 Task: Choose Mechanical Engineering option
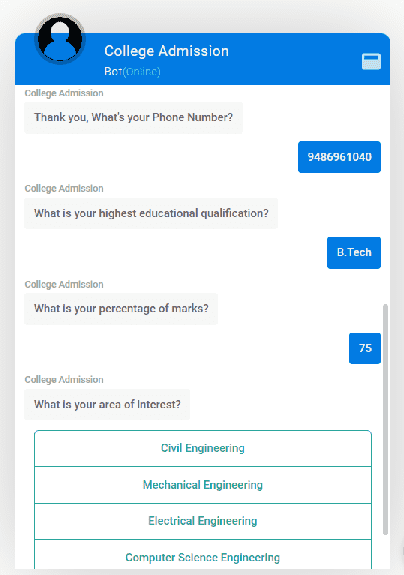pos(203,485)
